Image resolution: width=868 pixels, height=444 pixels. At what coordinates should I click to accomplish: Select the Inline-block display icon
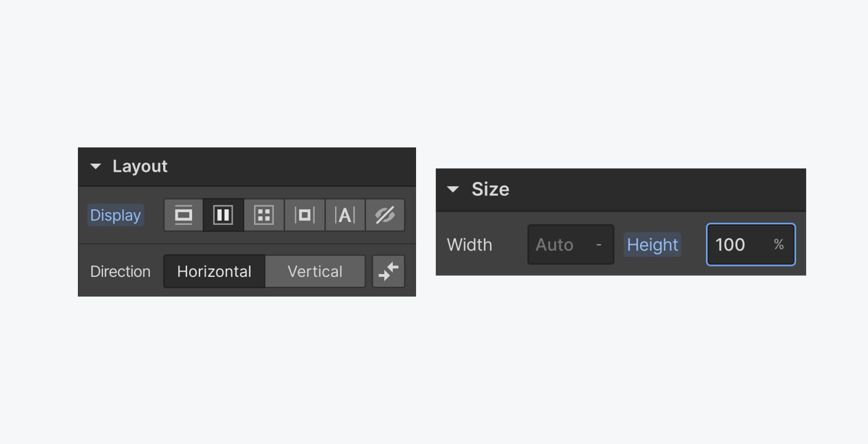coord(304,215)
